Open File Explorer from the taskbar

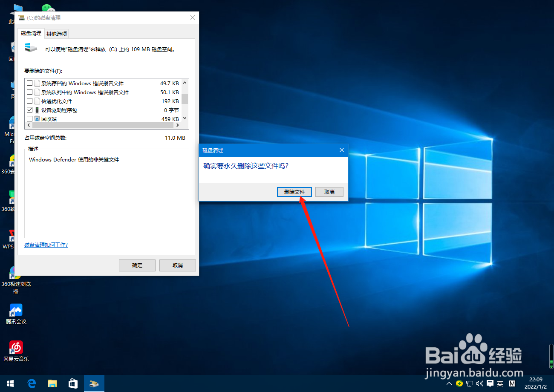tap(52, 383)
